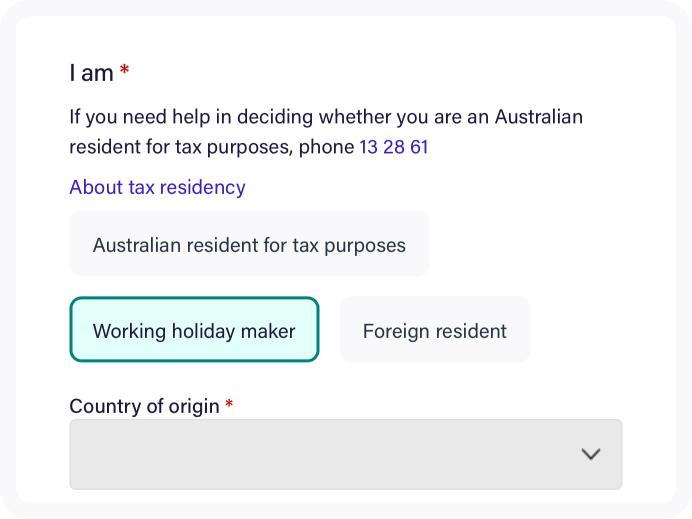The image size is (692, 519).
Task: Click the "I am" field label
Action: [x=91, y=73]
